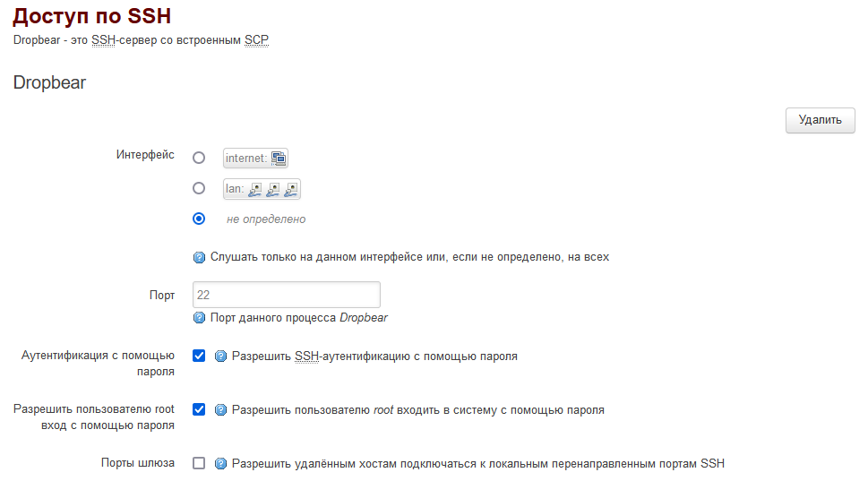Screen dimensions: 868x481
Task: Select the internet interface radio button
Action: [199, 158]
